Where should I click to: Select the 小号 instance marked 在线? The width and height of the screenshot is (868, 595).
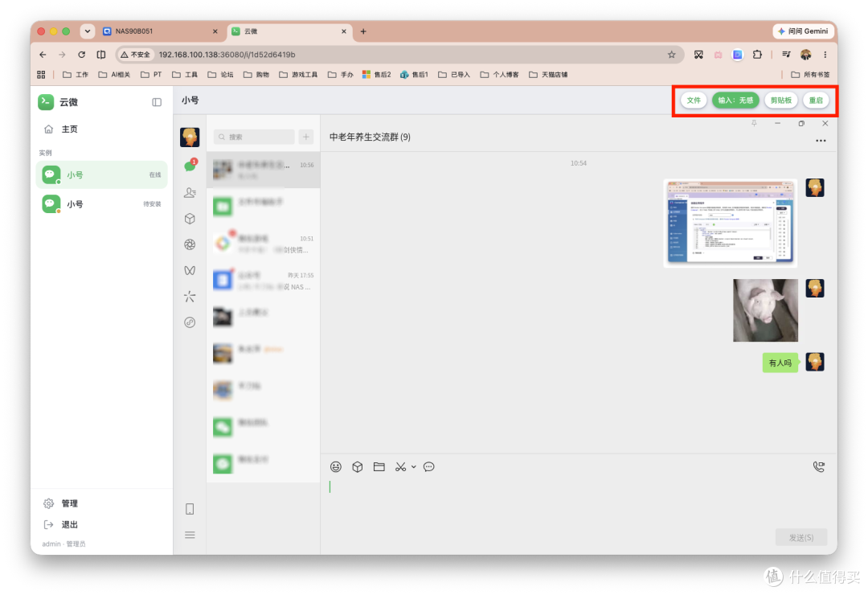[x=102, y=174]
